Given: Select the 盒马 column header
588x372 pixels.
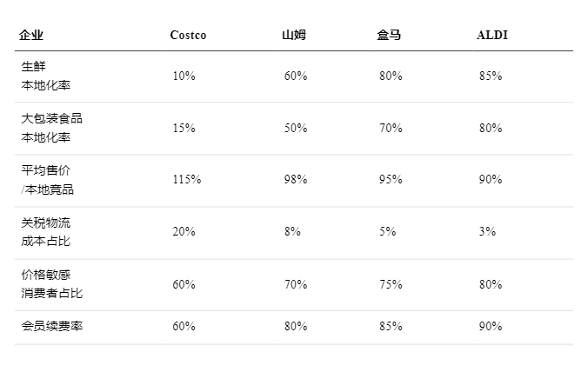Looking at the screenshot, I should tap(389, 36).
